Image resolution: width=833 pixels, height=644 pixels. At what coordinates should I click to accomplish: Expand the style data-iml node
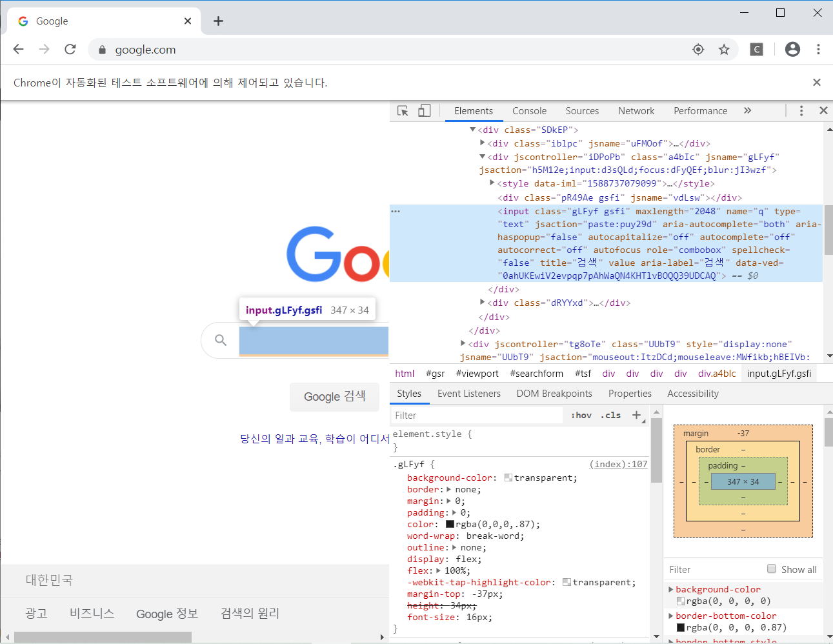(492, 183)
